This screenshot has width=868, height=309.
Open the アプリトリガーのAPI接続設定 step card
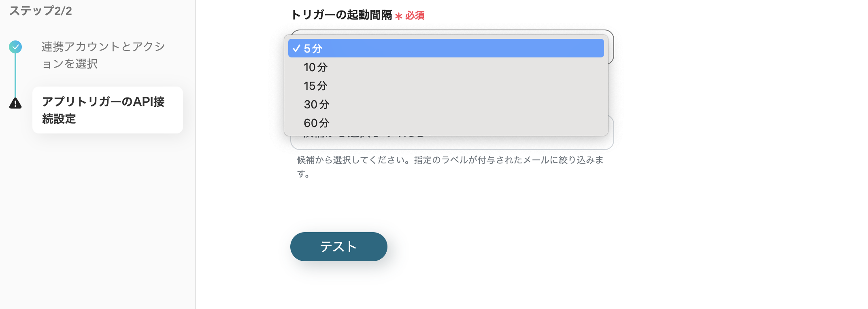[x=107, y=110]
